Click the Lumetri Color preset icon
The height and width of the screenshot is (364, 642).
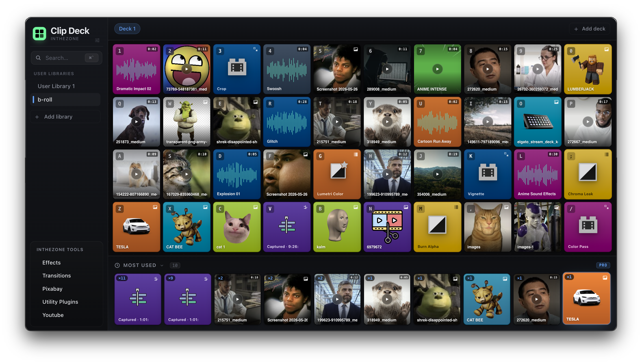point(339,170)
